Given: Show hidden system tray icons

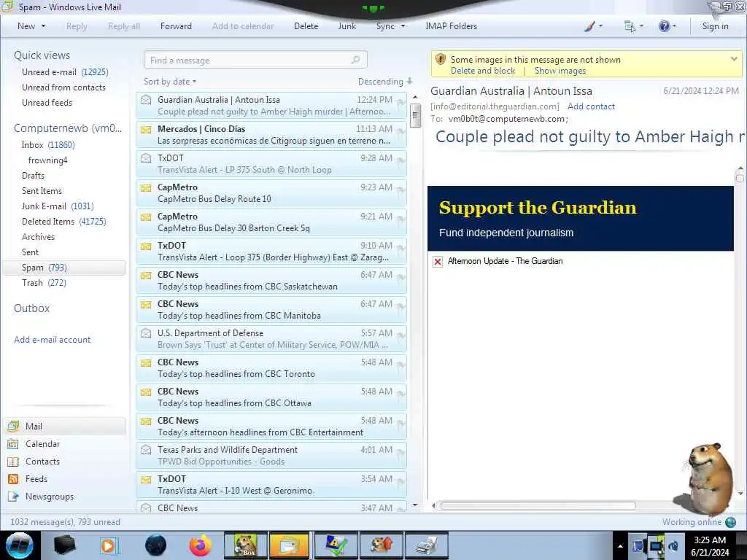Looking at the screenshot, I should [620, 546].
